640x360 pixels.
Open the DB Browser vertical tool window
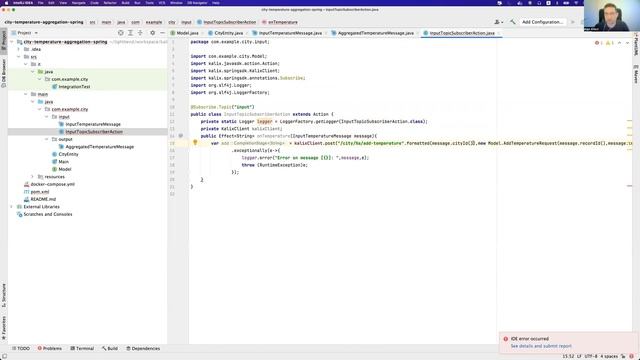pos(4,73)
